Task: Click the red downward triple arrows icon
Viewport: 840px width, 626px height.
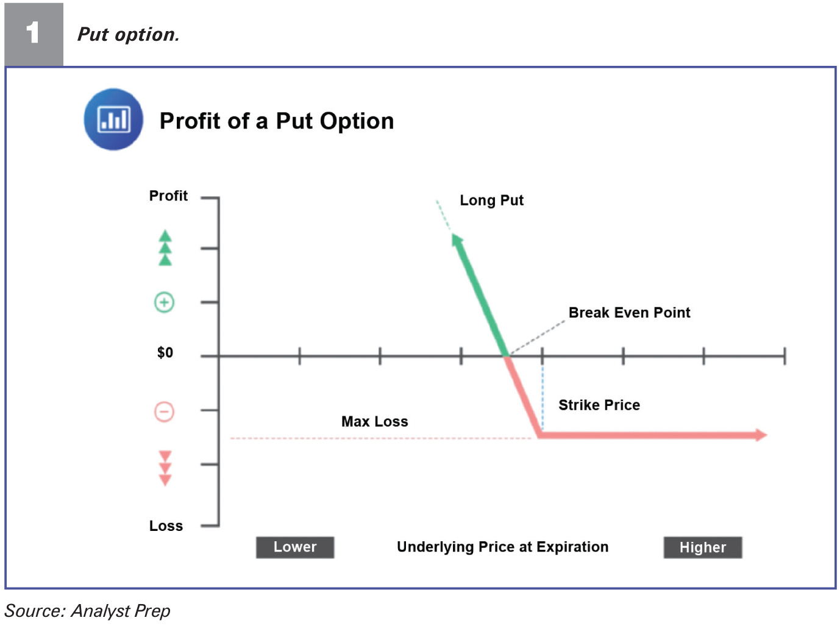Action: click(165, 468)
